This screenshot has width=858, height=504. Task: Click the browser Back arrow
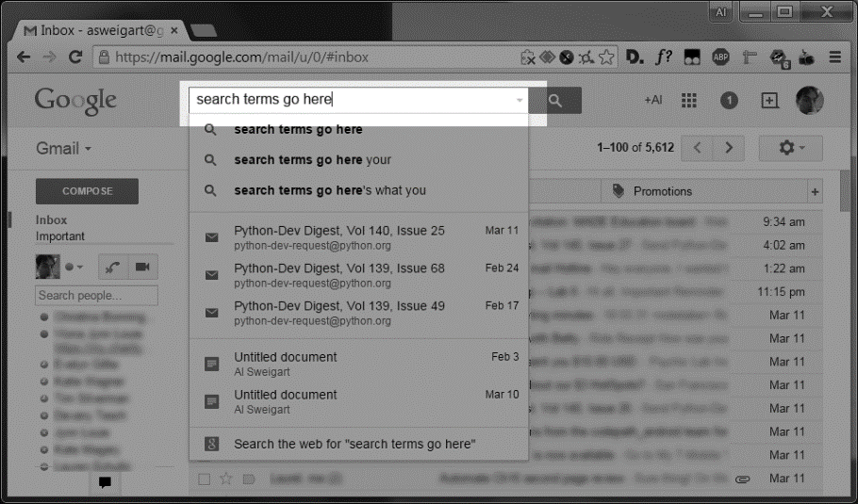tap(23, 57)
